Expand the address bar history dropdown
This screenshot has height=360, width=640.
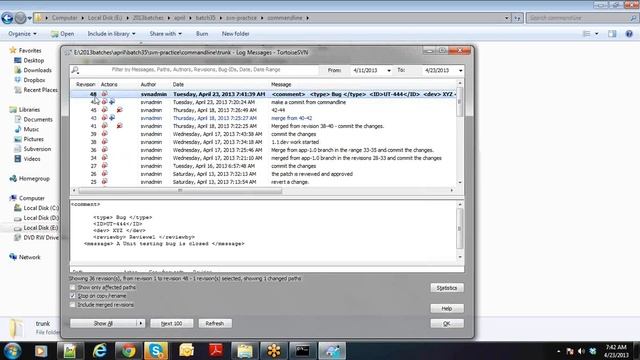click(506, 18)
